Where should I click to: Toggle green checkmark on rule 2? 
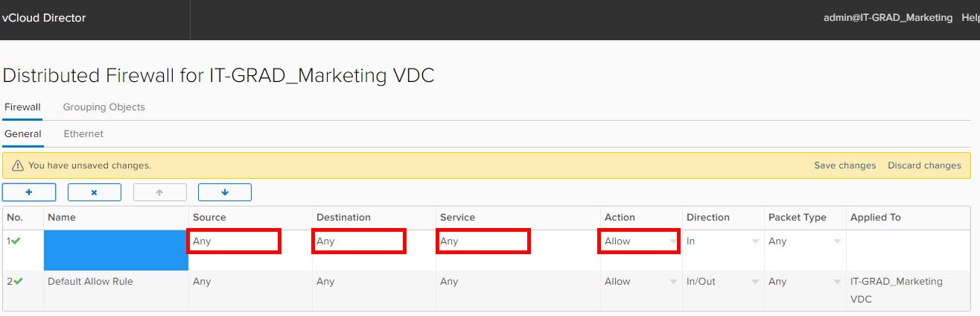[x=18, y=282]
